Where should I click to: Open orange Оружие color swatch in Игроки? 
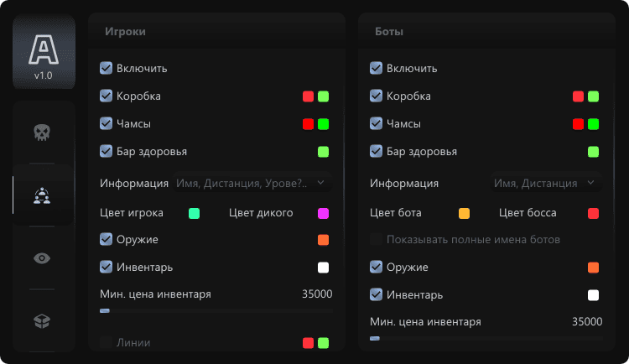[x=323, y=240]
